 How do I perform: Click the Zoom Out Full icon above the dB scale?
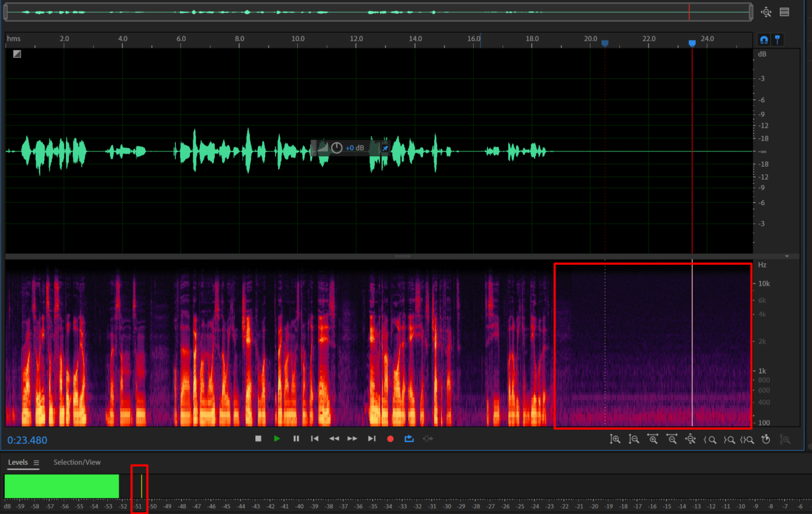point(765,12)
